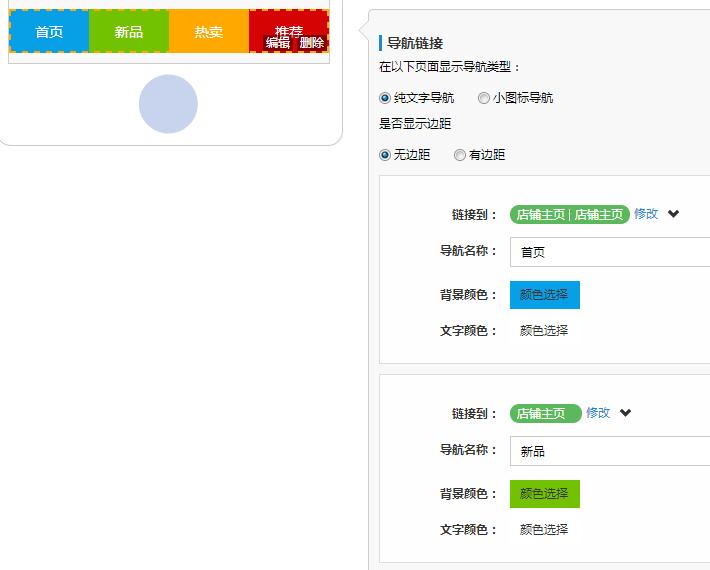The width and height of the screenshot is (710, 570).
Task: Choose the 小图标导航 radio option
Action: coord(484,98)
